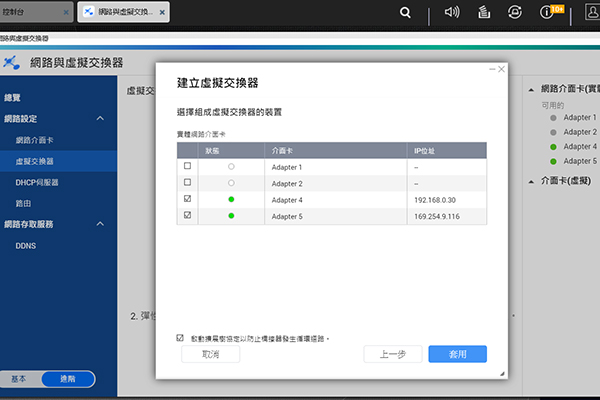Click the IP address 169.254.9.116
This screenshot has width=600, height=400.
pyautogui.click(x=437, y=217)
